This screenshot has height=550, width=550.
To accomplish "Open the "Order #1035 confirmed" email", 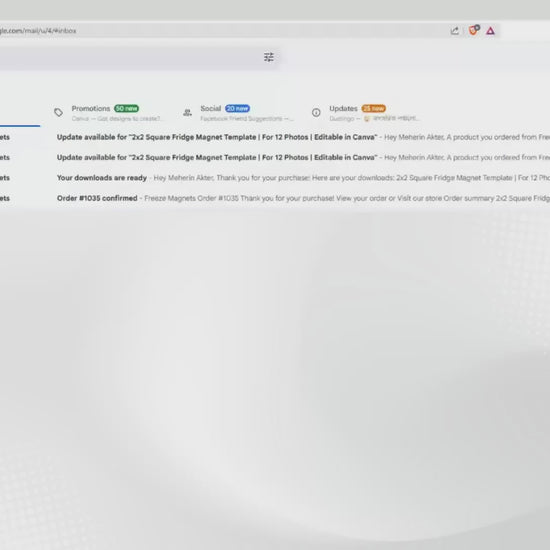I will click(x=275, y=198).
